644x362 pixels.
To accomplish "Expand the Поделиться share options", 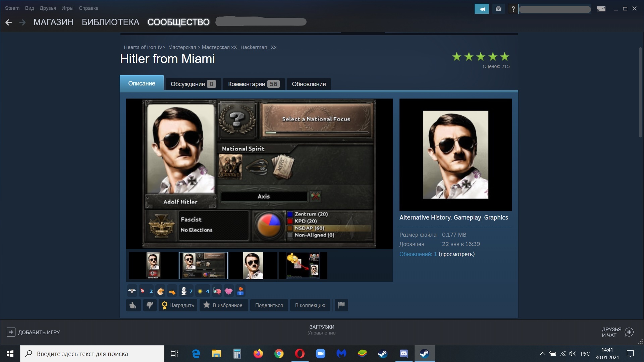I will tap(269, 305).
